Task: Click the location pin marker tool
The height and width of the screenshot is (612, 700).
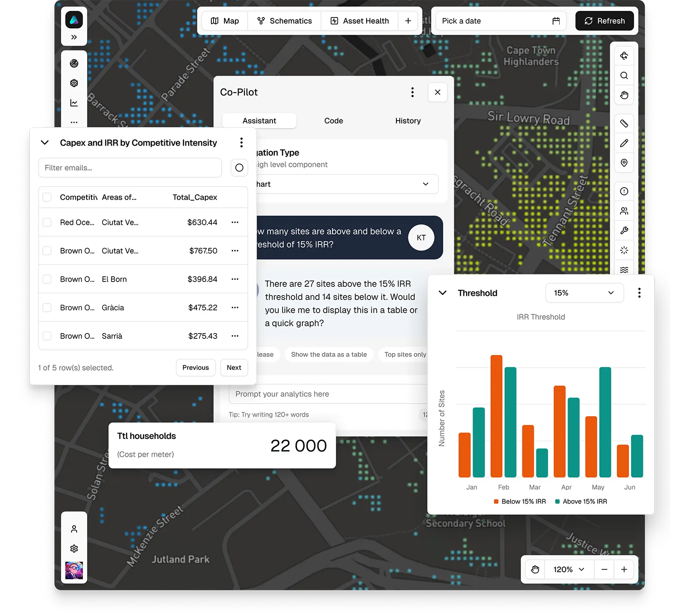Action: [x=624, y=163]
